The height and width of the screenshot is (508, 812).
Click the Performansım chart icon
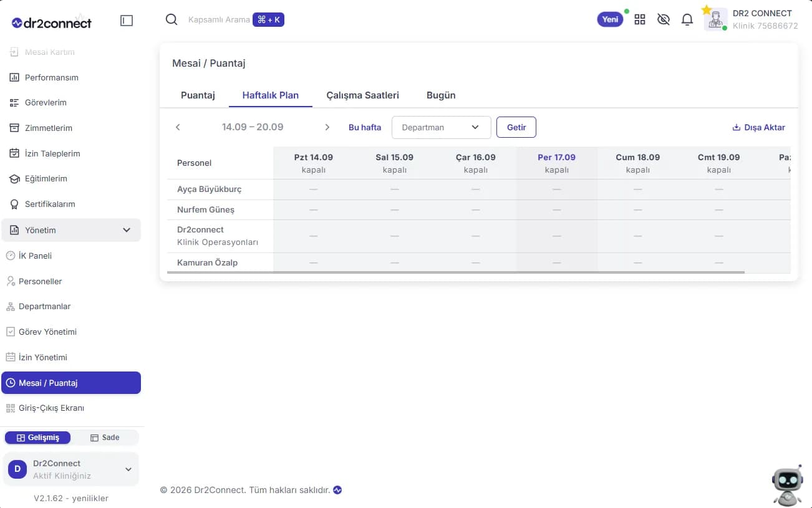click(x=14, y=77)
